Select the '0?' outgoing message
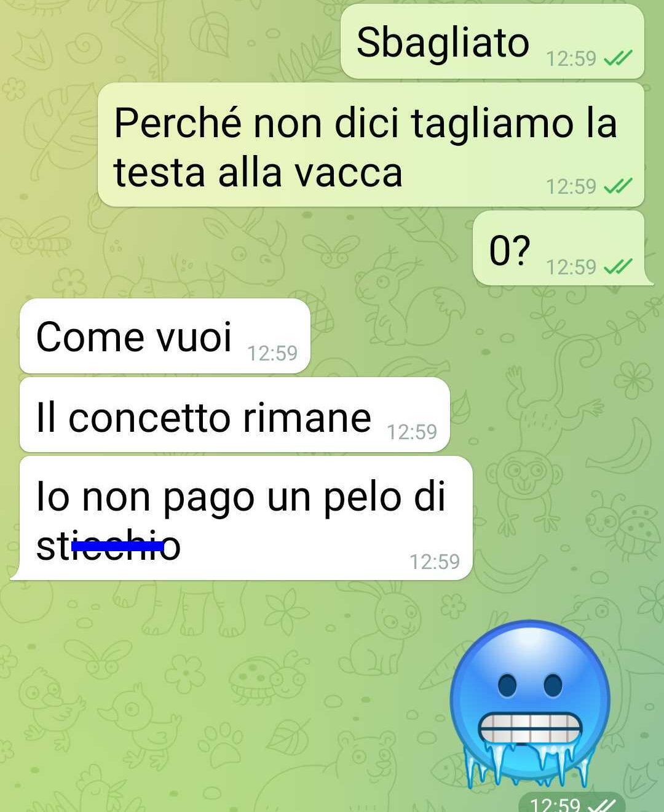 561,248
